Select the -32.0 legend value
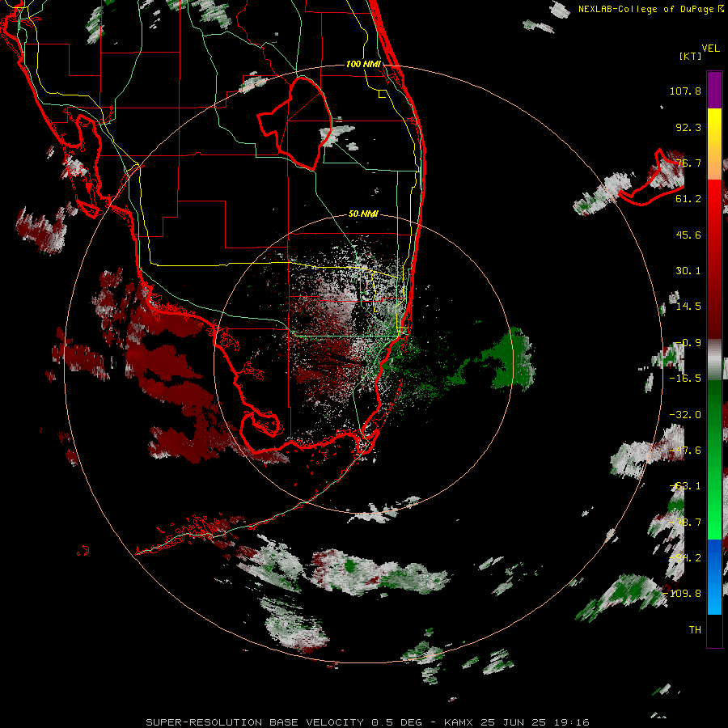 [685, 415]
